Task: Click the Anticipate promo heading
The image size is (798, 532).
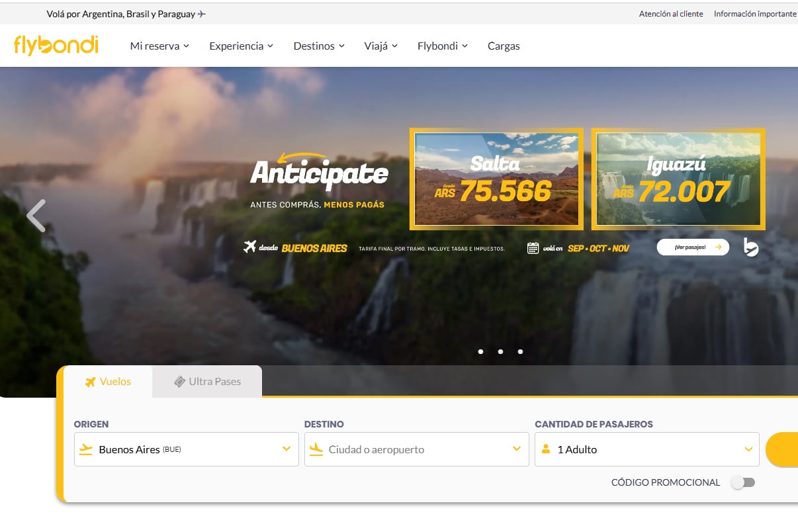Action: point(319,171)
